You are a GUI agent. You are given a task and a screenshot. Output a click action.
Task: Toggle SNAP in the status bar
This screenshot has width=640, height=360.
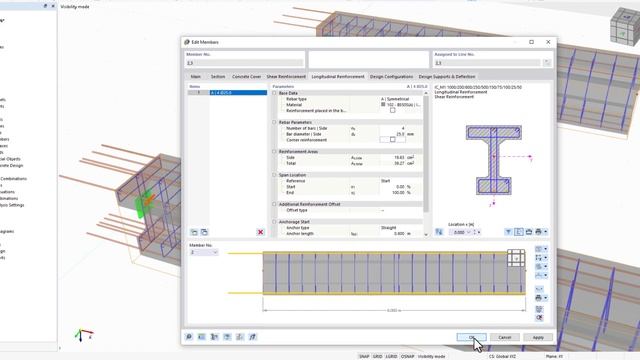(x=364, y=356)
